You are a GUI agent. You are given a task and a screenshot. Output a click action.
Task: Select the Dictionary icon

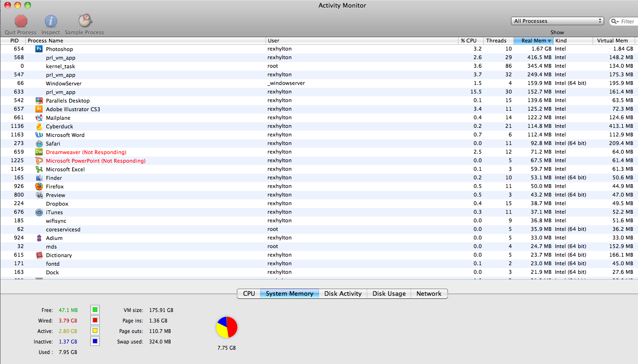pos(39,255)
